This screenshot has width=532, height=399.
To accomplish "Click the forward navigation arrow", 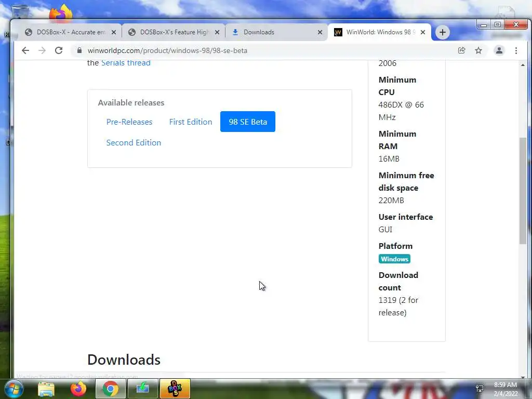I will [42, 50].
